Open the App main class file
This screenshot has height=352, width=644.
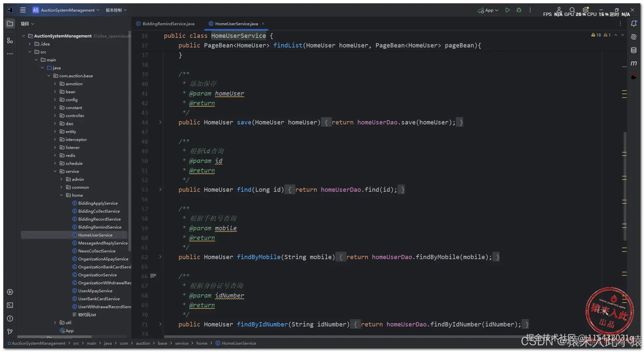(x=66, y=330)
